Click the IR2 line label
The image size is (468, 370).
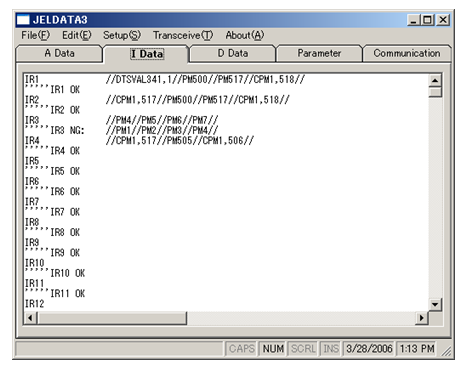[32, 100]
